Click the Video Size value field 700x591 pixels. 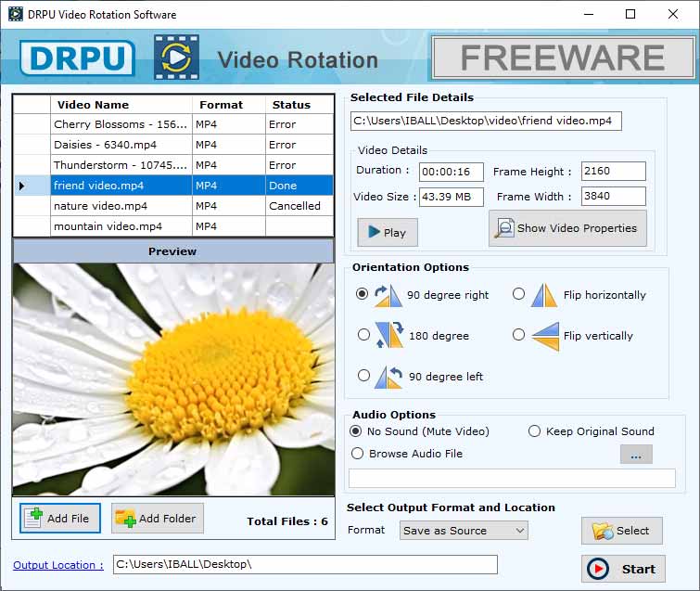pos(452,197)
